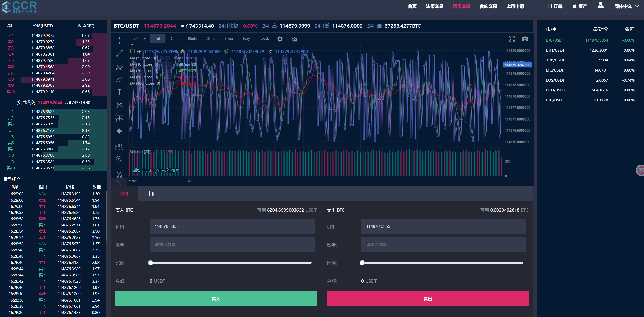644x317 pixels.
Task: Switch to the 市价 market order tab
Action: (x=152, y=194)
